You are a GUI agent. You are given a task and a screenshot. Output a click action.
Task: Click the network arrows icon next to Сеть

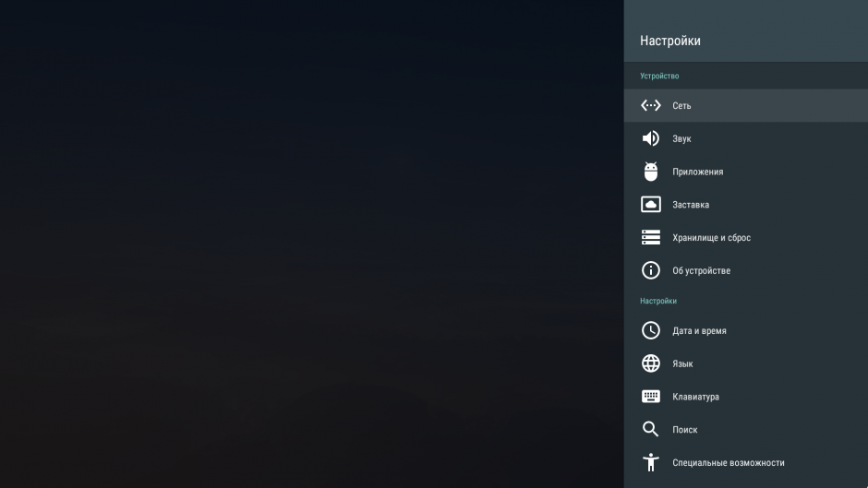click(x=650, y=105)
